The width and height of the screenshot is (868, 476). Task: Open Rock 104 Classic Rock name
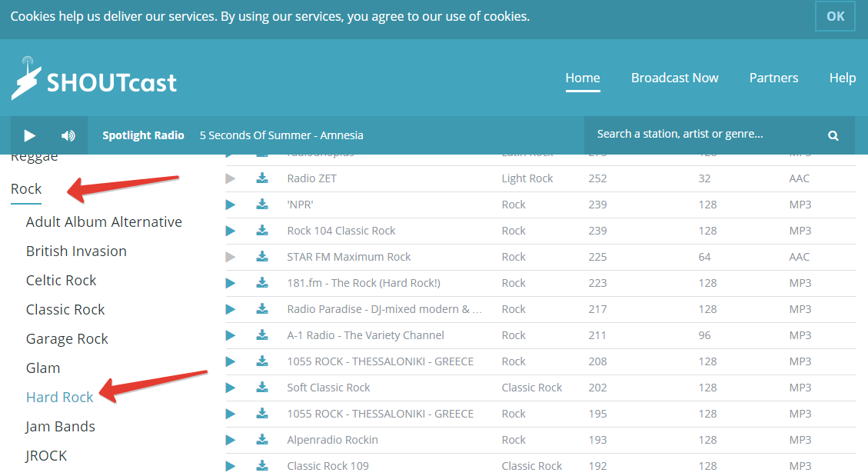[341, 231]
